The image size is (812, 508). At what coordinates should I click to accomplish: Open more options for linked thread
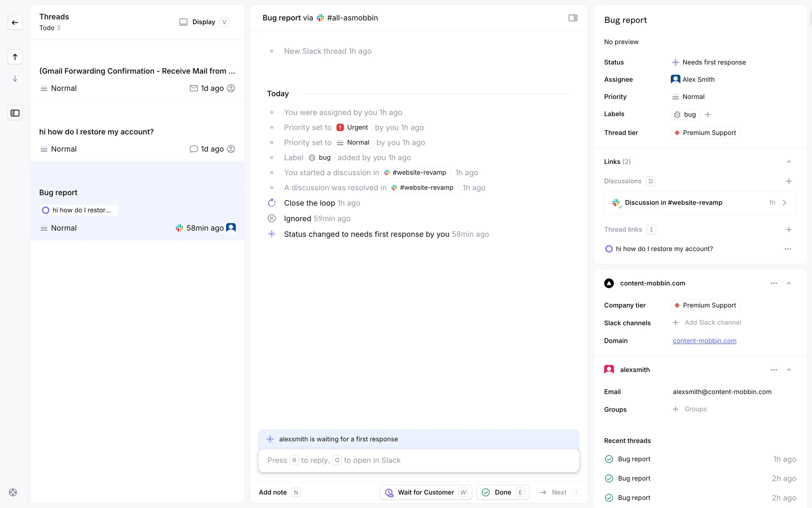787,249
